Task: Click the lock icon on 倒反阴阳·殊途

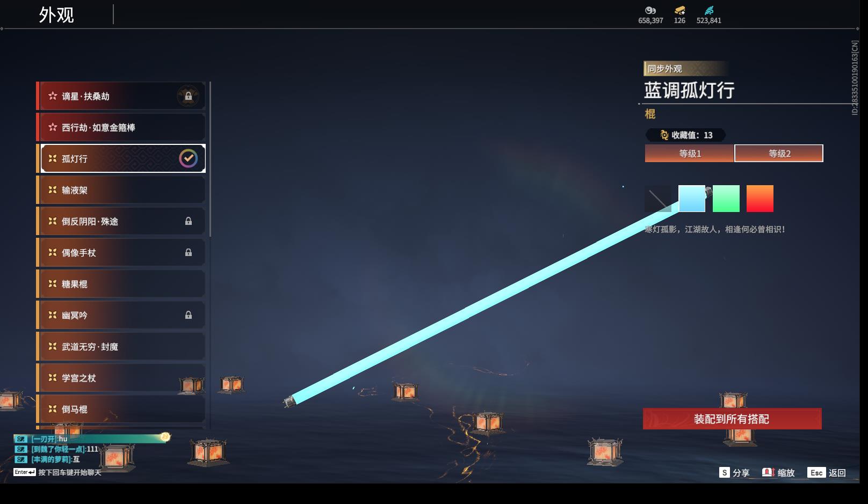Action: (x=189, y=221)
